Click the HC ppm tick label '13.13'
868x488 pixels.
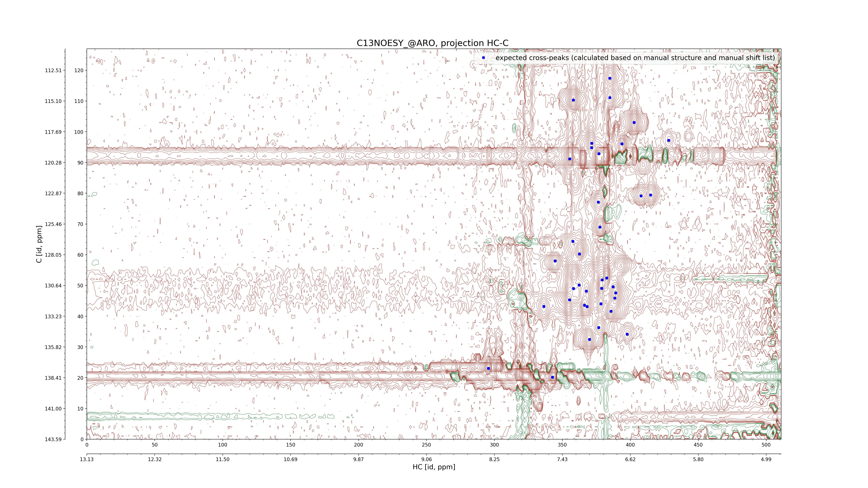coord(87,459)
